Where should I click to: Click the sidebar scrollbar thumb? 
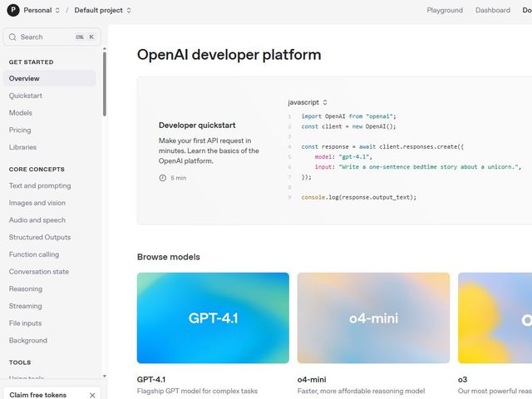tap(105, 84)
